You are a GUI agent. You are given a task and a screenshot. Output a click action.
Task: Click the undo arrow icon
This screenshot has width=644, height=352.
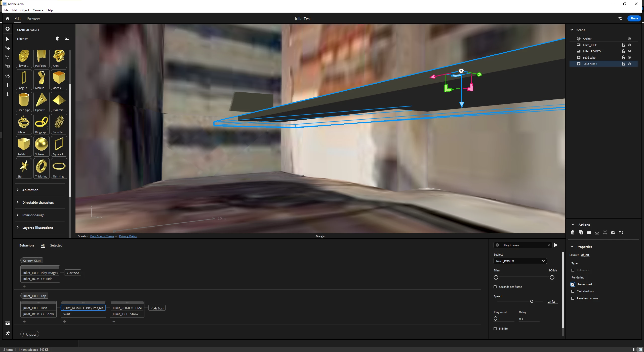620,18
